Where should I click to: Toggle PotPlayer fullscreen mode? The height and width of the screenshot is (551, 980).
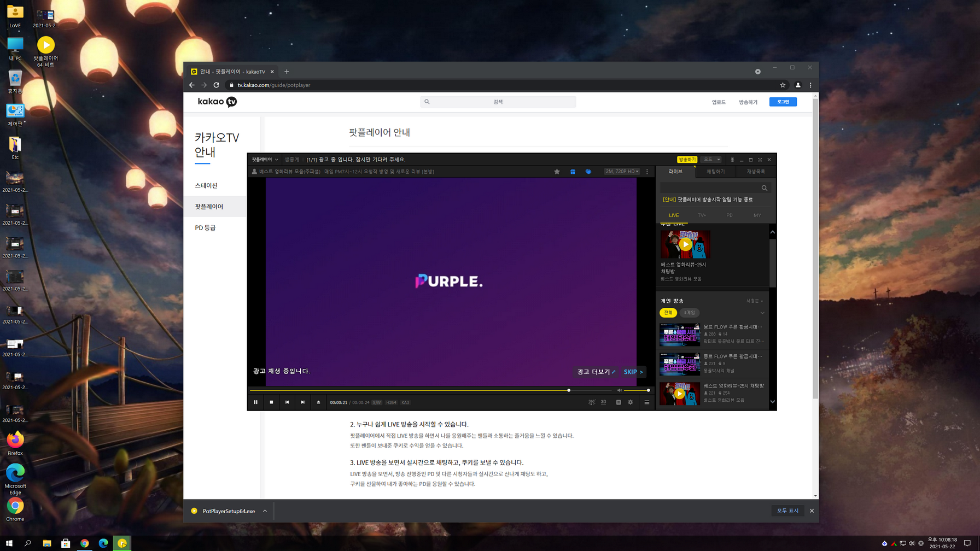coord(760,160)
